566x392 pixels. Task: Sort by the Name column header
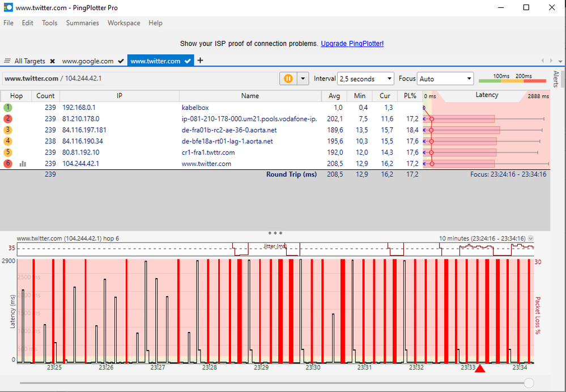(x=250, y=96)
